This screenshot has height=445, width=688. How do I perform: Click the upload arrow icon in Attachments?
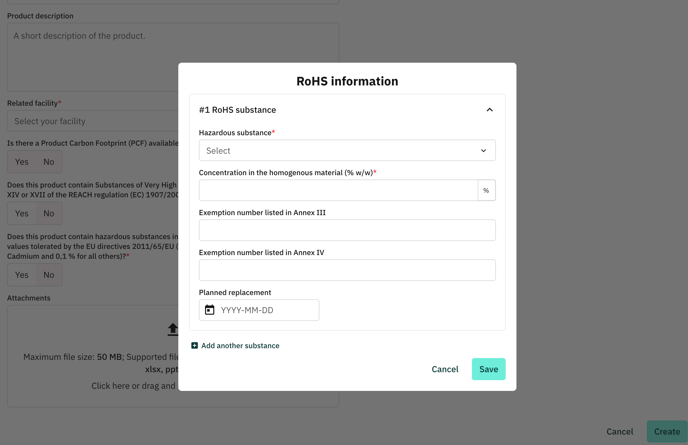click(173, 329)
